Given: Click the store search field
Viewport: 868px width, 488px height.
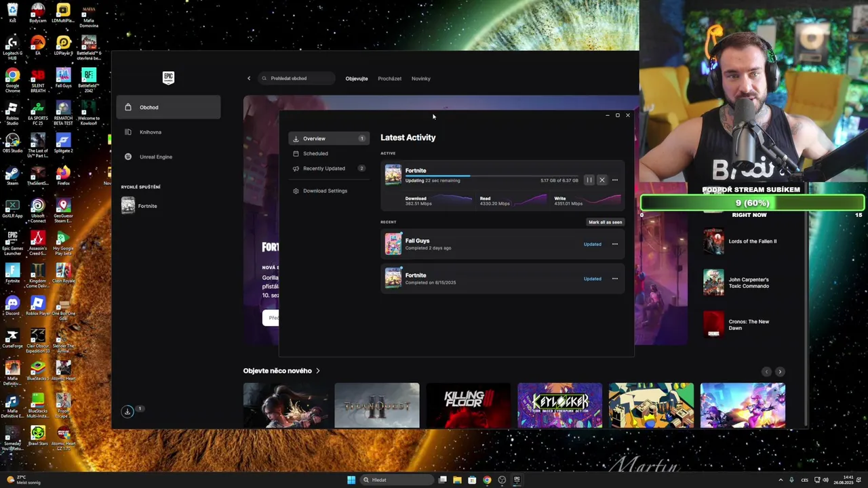Looking at the screenshot, I should pyautogui.click(x=297, y=79).
